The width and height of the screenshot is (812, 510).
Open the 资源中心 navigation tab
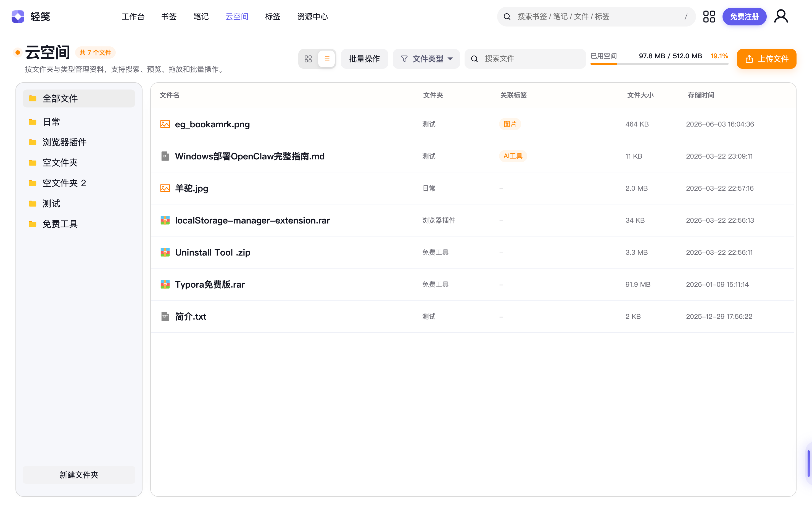[x=313, y=17]
